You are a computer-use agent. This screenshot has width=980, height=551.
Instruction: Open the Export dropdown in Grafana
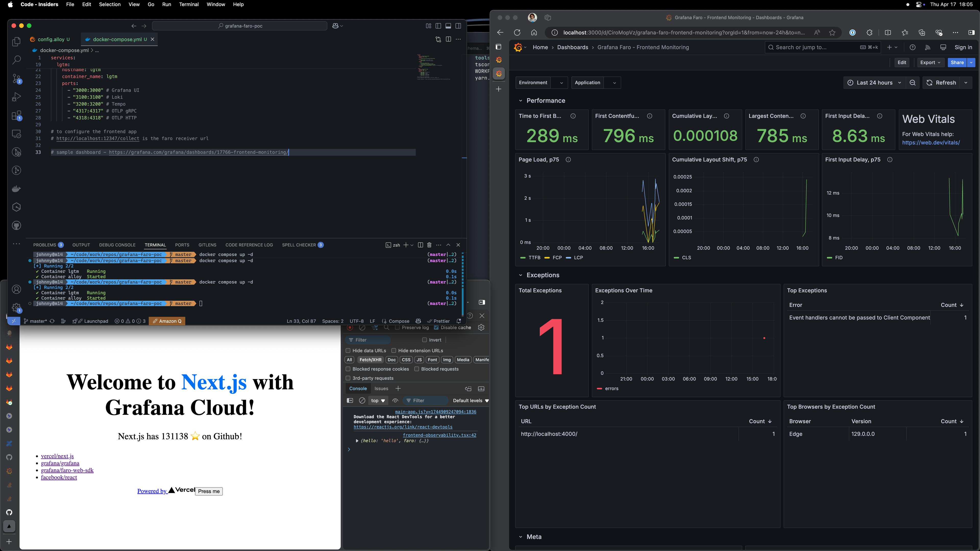[x=930, y=62]
